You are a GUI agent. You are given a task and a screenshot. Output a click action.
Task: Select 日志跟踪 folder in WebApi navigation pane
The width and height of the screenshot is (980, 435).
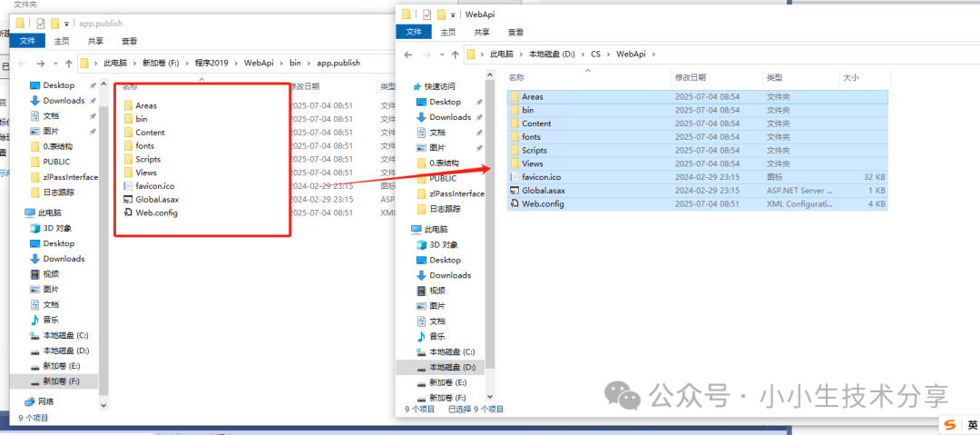[438, 209]
